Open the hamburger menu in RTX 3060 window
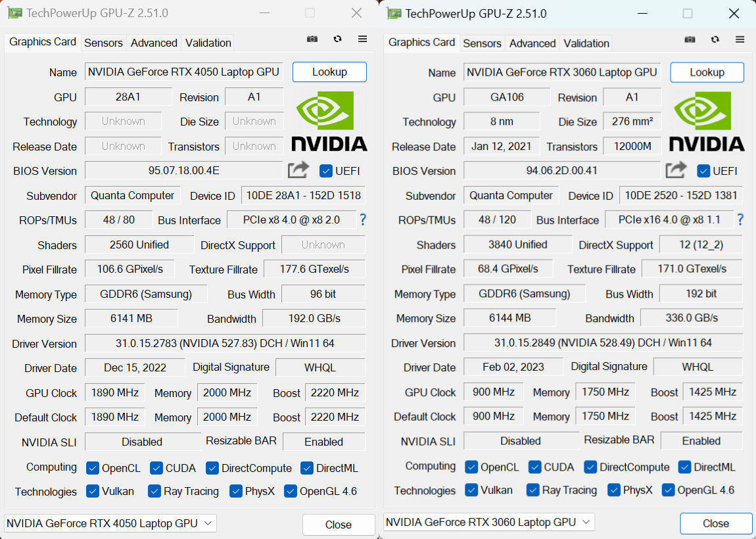Screen dimensions: 756x539 [740, 39]
